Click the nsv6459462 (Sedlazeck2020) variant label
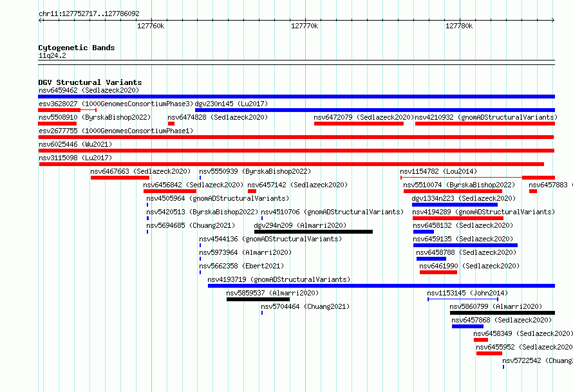Viewport: 573px width, 392px height. pyautogui.click(x=89, y=90)
